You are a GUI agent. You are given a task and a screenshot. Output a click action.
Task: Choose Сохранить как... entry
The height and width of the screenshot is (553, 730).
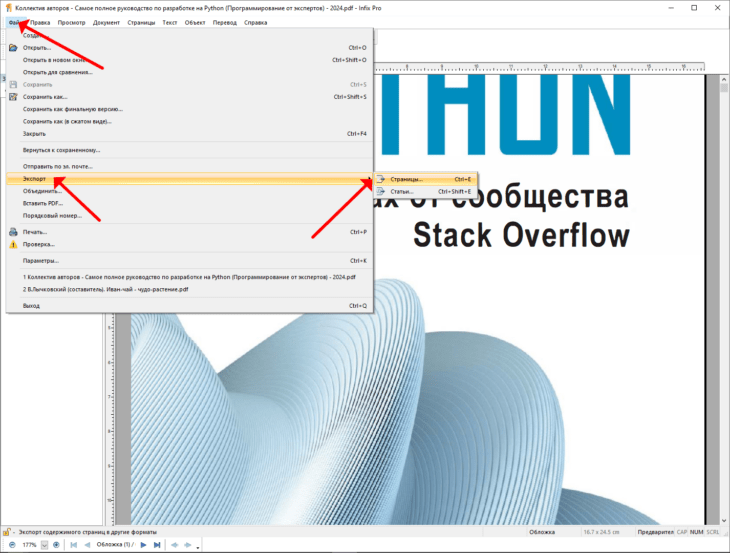(189, 97)
